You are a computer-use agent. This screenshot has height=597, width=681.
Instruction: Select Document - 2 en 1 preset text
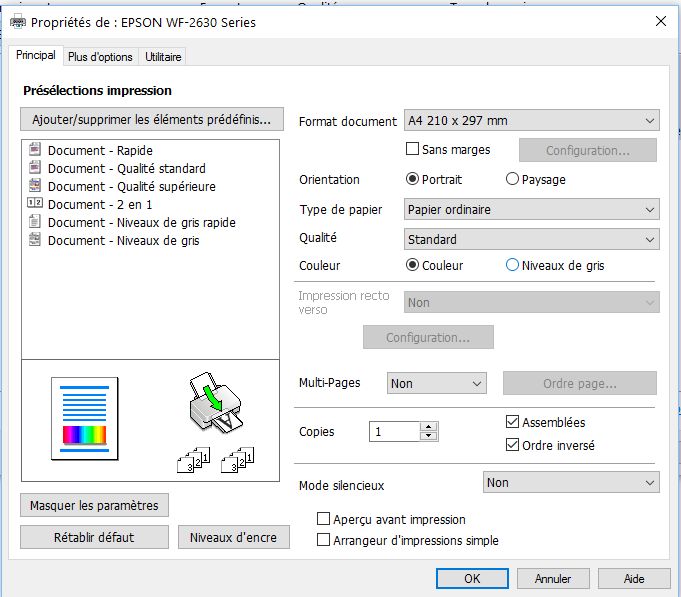100,204
